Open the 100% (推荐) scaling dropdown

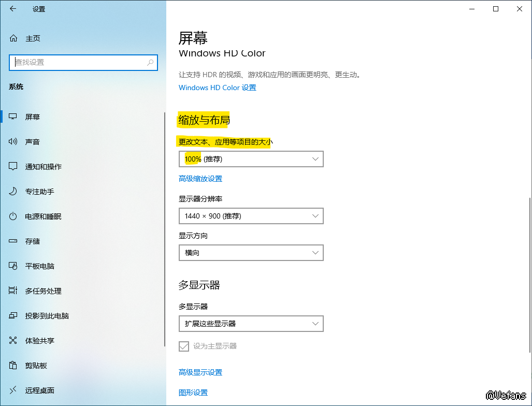tap(251, 159)
